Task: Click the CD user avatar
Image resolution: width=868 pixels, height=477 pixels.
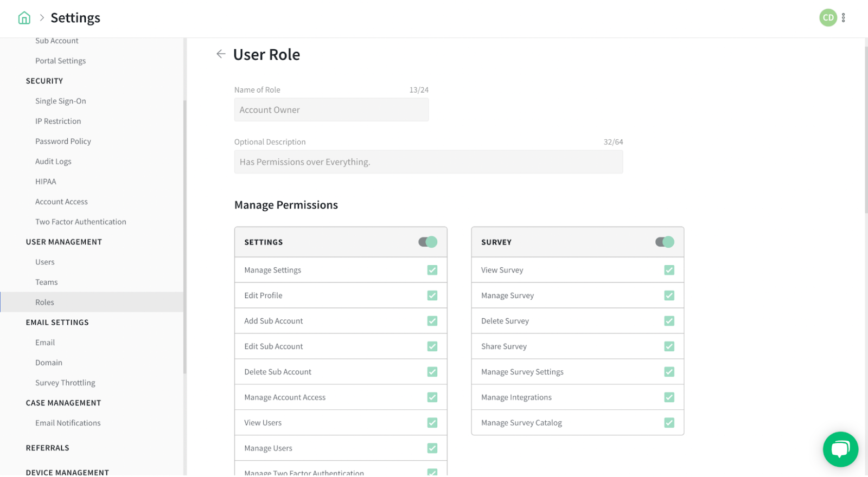Action: [x=828, y=18]
